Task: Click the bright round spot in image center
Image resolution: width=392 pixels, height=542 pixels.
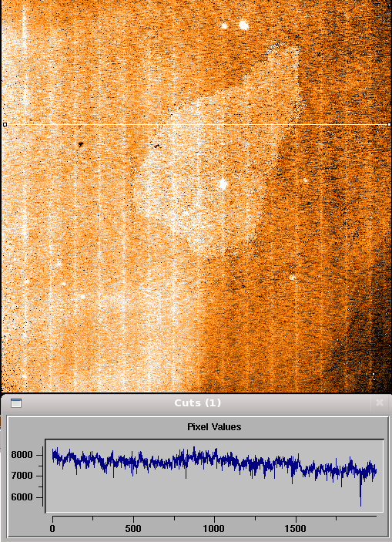Action: point(223,184)
